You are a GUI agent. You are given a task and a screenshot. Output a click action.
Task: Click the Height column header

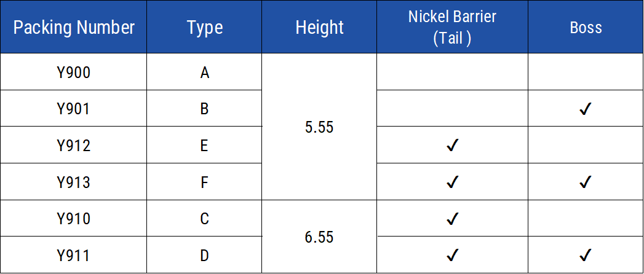pyautogui.click(x=319, y=28)
